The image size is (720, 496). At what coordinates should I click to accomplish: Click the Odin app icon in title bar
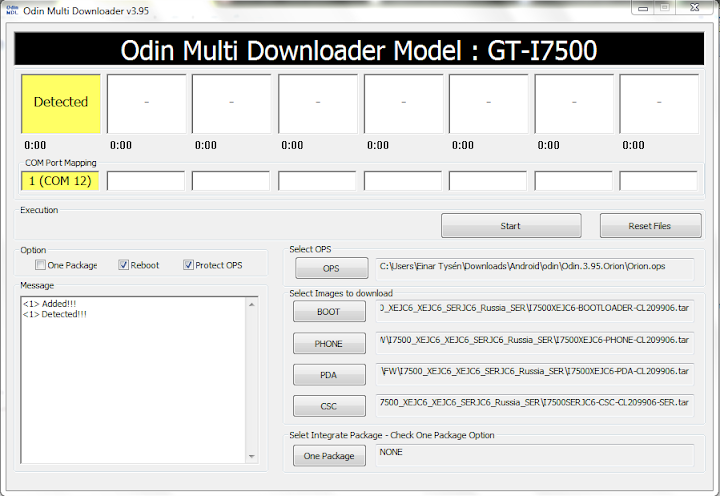(11, 10)
